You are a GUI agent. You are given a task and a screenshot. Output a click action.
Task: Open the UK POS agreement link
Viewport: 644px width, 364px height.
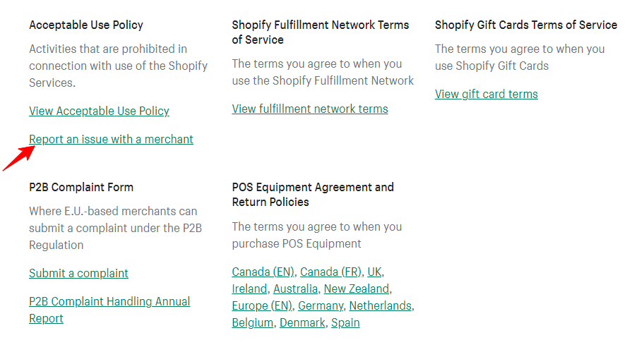[374, 272]
